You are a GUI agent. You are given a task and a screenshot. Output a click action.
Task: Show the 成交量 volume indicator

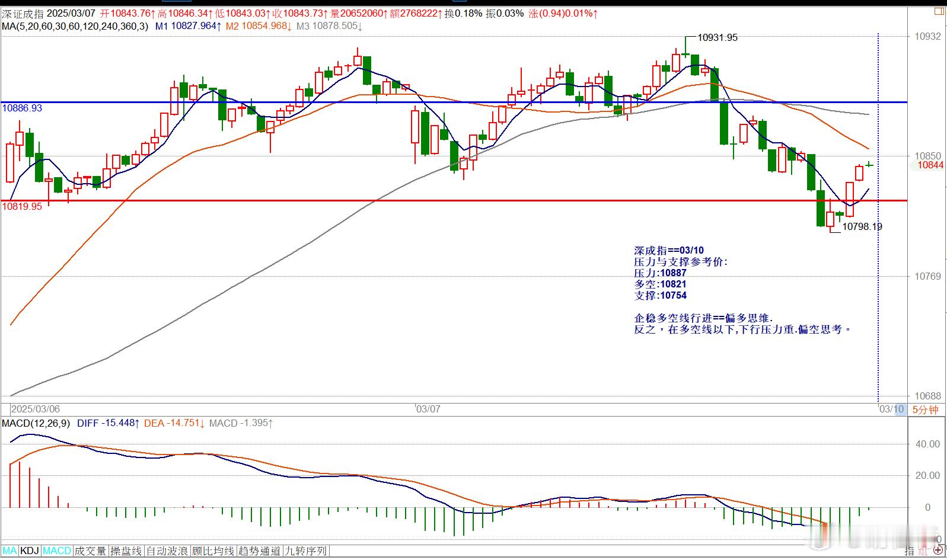[x=91, y=551]
